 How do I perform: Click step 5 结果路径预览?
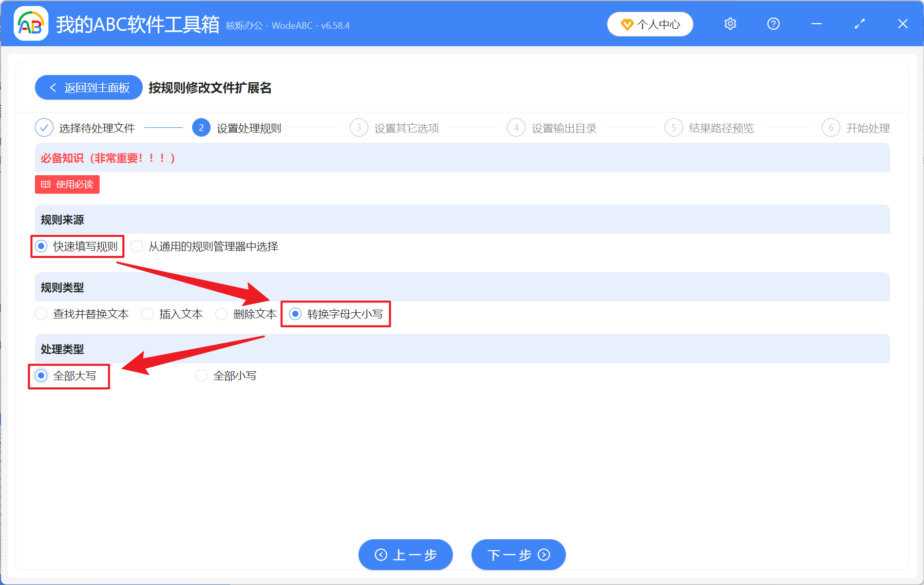(x=709, y=128)
